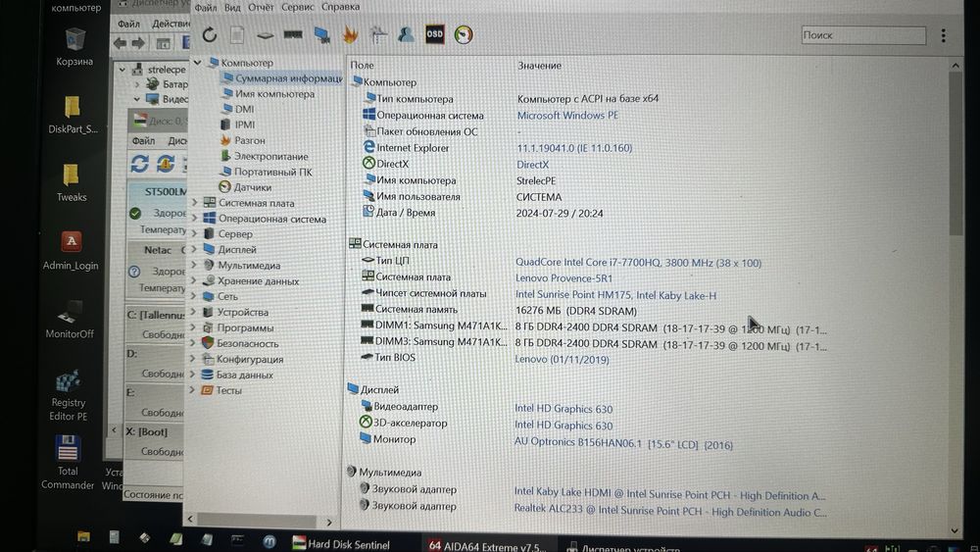Image resolution: width=980 pixels, height=552 pixels.
Task: Expand the Дисплей tree node
Action: click(x=194, y=249)
